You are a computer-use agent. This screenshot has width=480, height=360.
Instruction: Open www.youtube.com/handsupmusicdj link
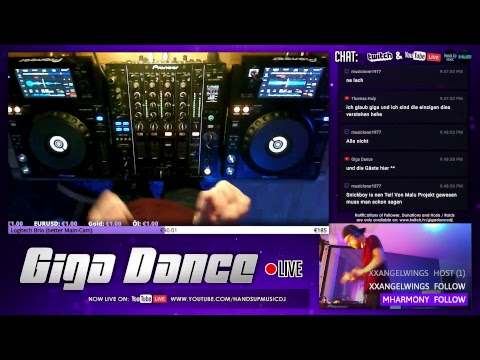coord(228,299)
